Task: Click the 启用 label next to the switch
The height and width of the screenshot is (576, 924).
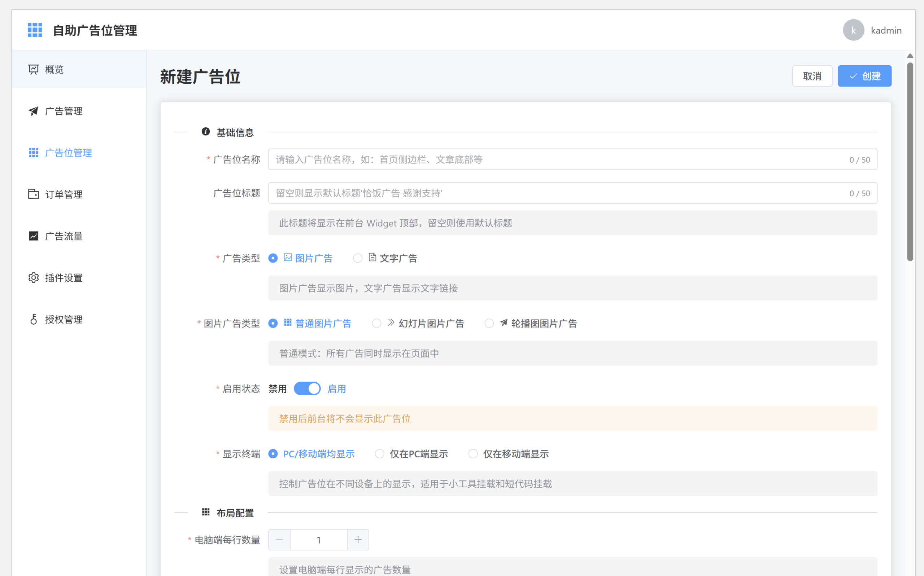Action: coord(337,388)
